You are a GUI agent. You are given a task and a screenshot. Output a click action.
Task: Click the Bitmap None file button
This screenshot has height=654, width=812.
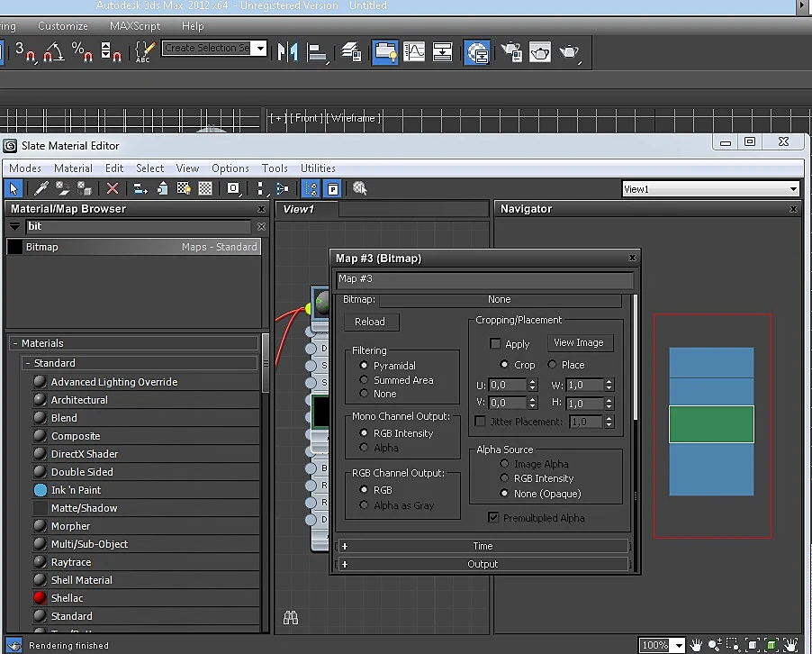[500, 299]
